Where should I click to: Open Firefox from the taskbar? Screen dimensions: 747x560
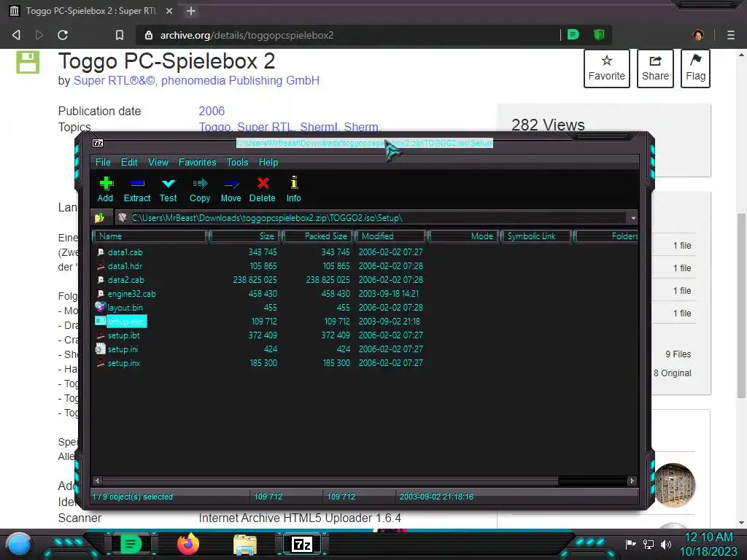coord(187,544)
